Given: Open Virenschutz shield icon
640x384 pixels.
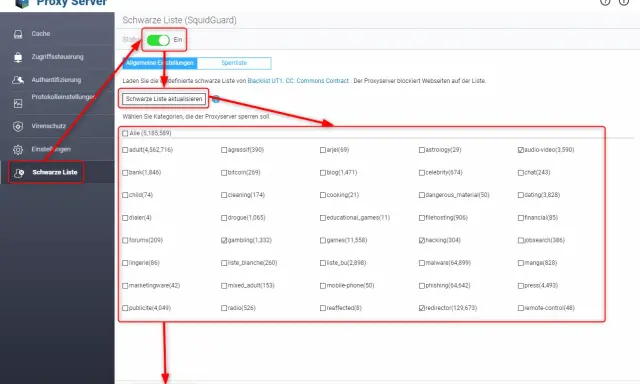Looking at the screenshot, I should (18, 127).
